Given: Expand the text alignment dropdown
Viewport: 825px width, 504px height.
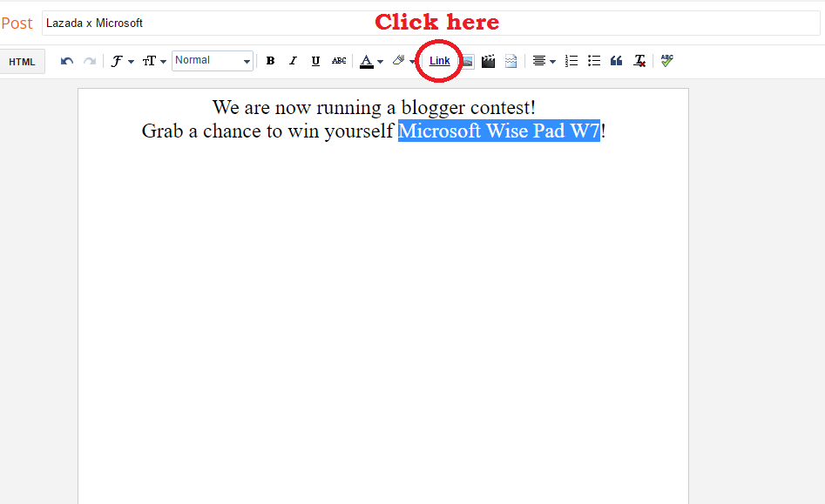Looking at the screenshot, I should tap(544, 61).
